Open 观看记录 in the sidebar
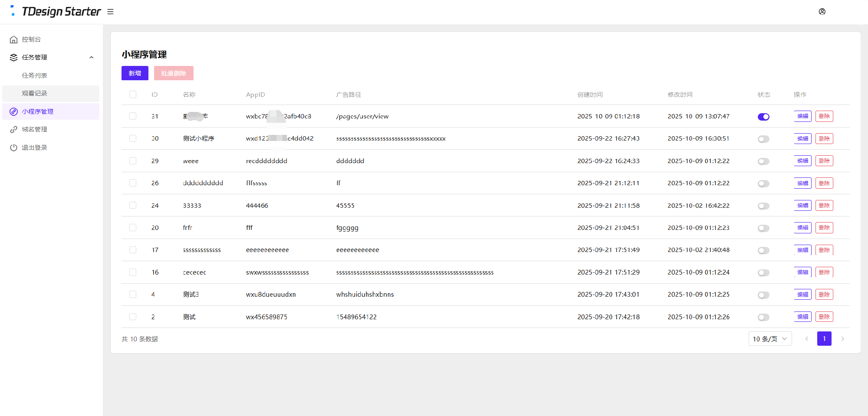 pyautogui.click(x=35, y=93)
